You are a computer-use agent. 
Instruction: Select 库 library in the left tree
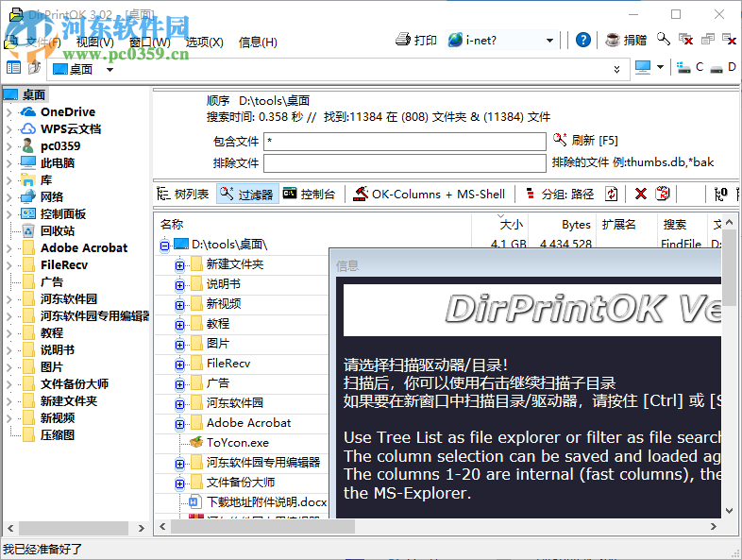(46, 179)
